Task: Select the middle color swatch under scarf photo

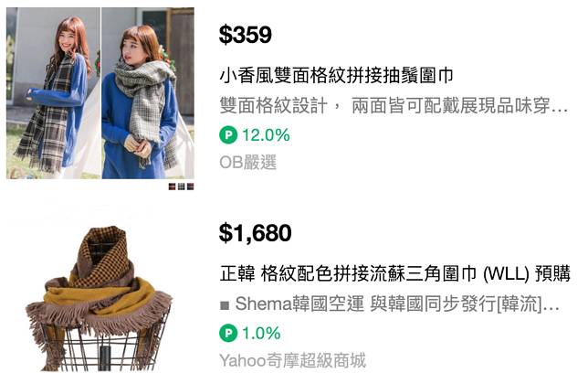Action: (x=181, y=186)
